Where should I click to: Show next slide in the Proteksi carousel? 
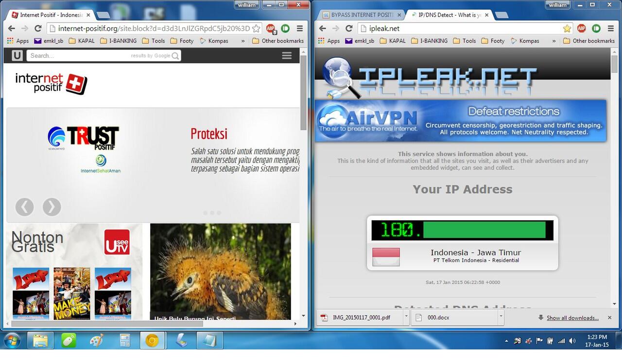[52, 207]
